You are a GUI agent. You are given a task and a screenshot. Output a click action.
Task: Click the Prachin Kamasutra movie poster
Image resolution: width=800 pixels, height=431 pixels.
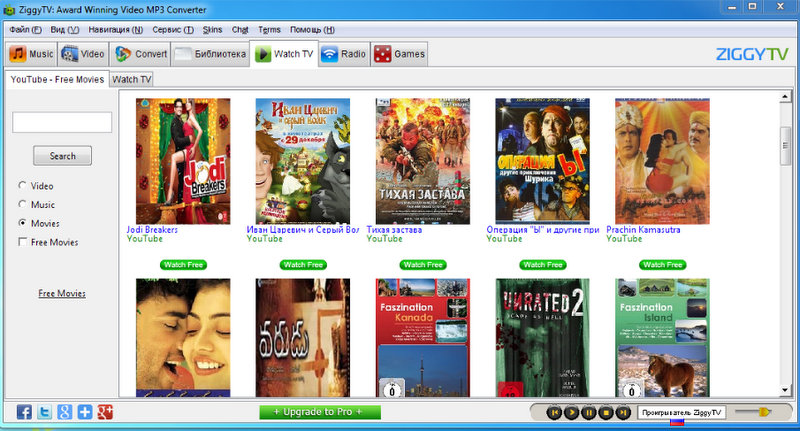(x=662, y=161)
